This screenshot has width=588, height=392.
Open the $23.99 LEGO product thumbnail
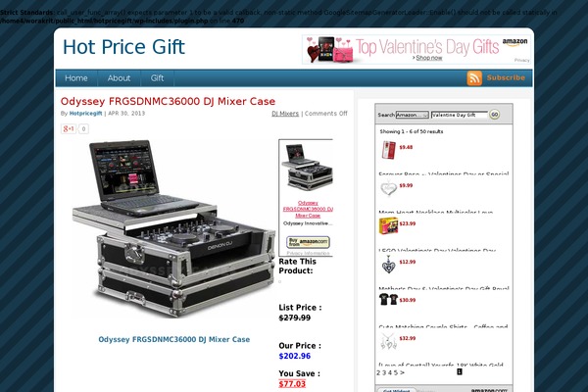pos(388,226)
